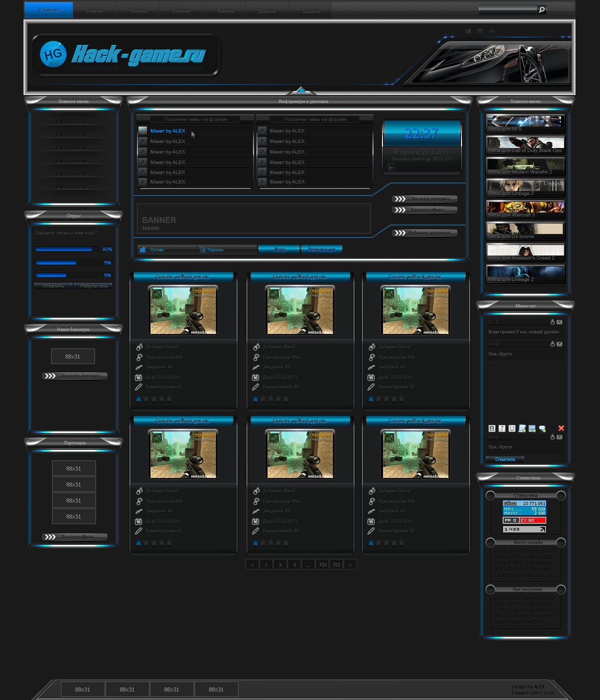Focus the Логин input field
600x700 pixels.
point(167,249)
